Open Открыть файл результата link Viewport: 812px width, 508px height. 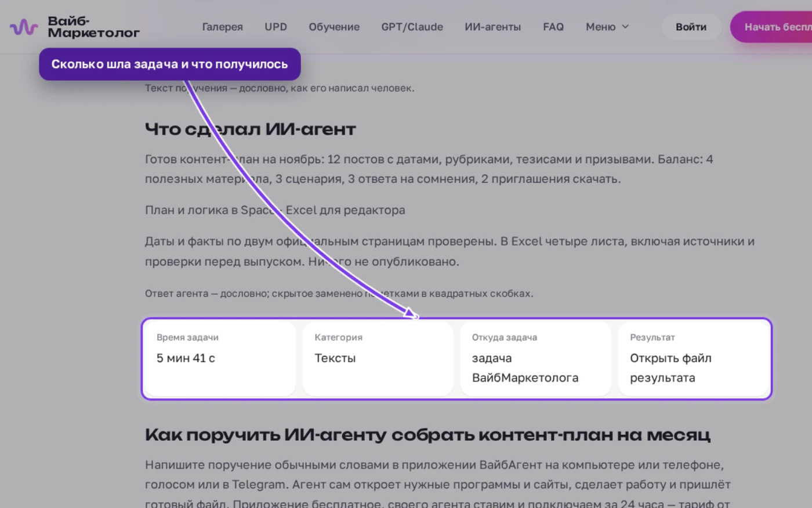click(x=670, y=368)
